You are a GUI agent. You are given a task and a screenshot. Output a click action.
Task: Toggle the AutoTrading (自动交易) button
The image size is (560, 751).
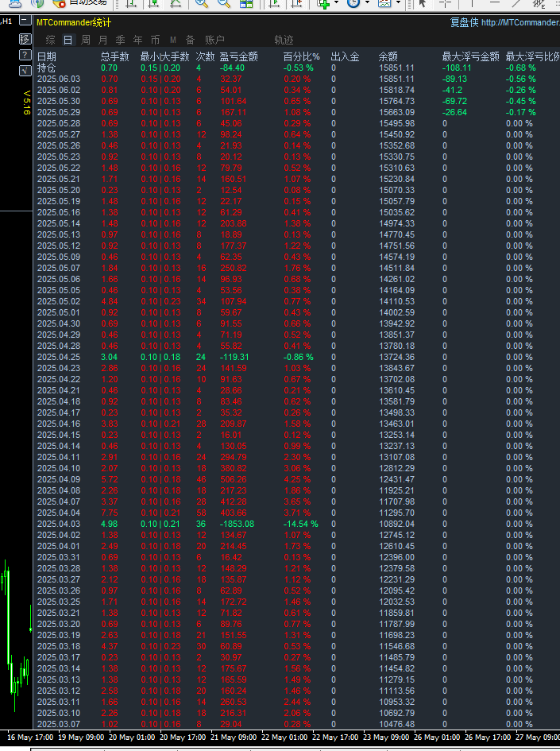(x=80, y=3)
